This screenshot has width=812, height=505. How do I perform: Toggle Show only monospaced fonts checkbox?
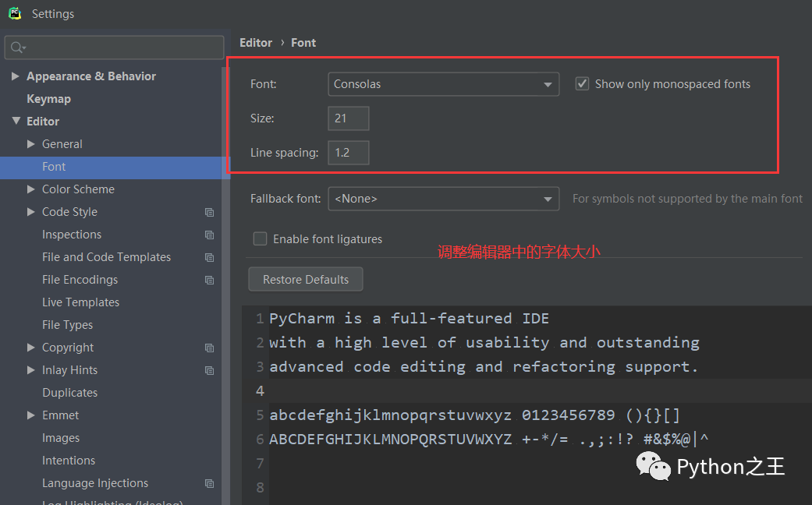point(582,84)
